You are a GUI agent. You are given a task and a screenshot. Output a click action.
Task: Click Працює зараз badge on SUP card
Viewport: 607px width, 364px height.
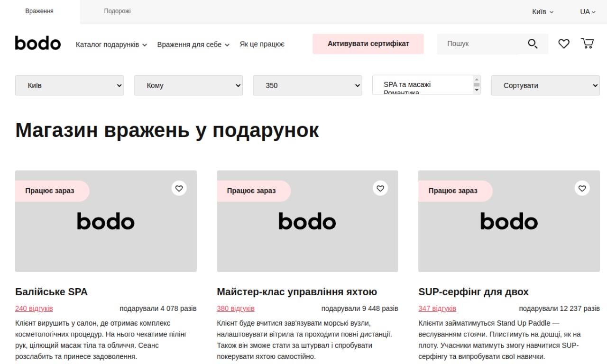455,191
